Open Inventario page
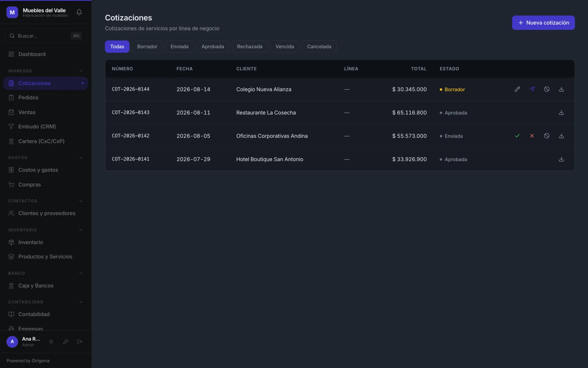The width and height of the screenshot is (588, 368). click(x=46, y=243)
